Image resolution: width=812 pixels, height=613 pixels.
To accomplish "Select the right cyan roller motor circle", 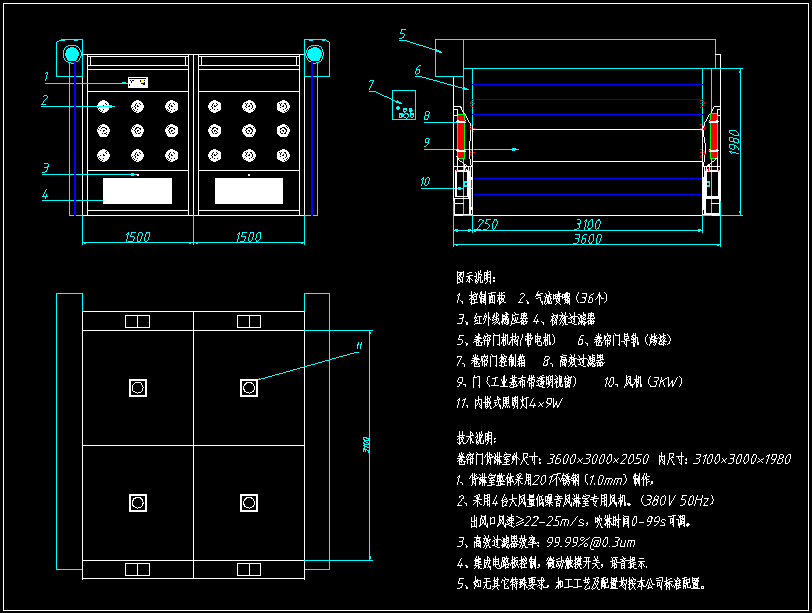I will [314, 53].
